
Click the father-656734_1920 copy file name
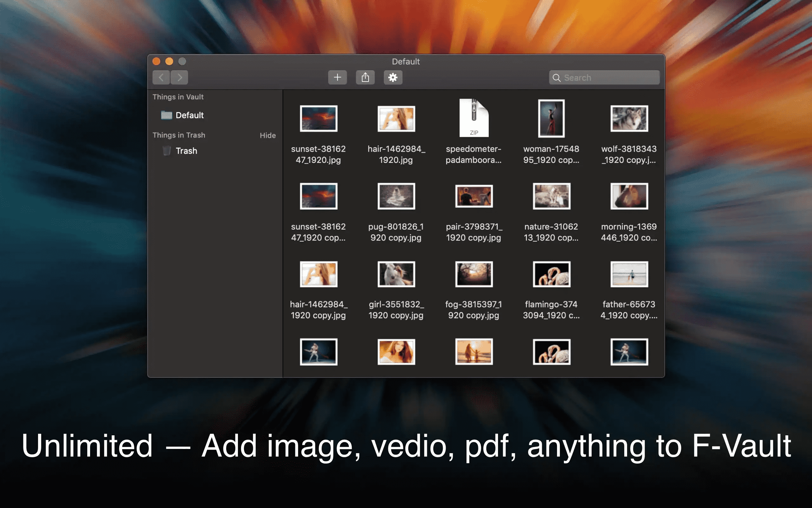629,310
